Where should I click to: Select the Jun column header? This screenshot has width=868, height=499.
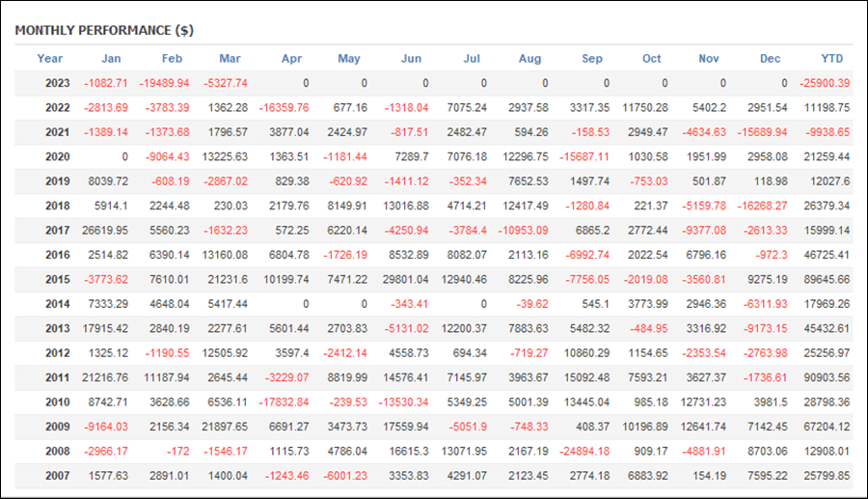[411, 59]
